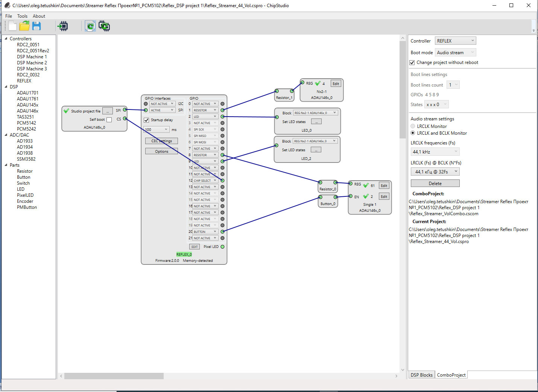Collapse the ADC/DAC tree group
The image size is (538, 392).
coord(6,135)
